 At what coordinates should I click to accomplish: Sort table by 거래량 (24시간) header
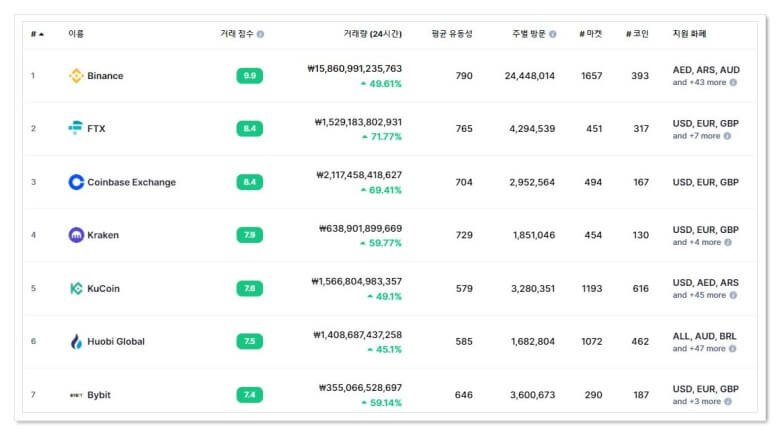tap(373, 34)
